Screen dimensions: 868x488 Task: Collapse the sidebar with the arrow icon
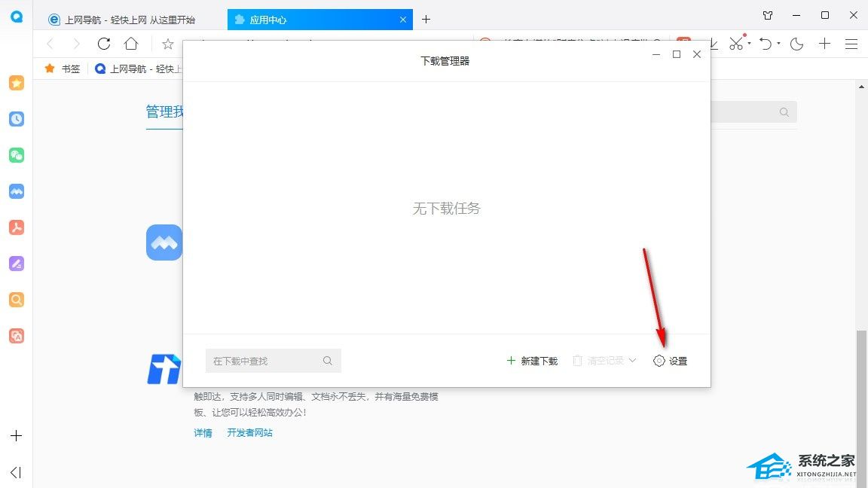click(x=16, y=472)
